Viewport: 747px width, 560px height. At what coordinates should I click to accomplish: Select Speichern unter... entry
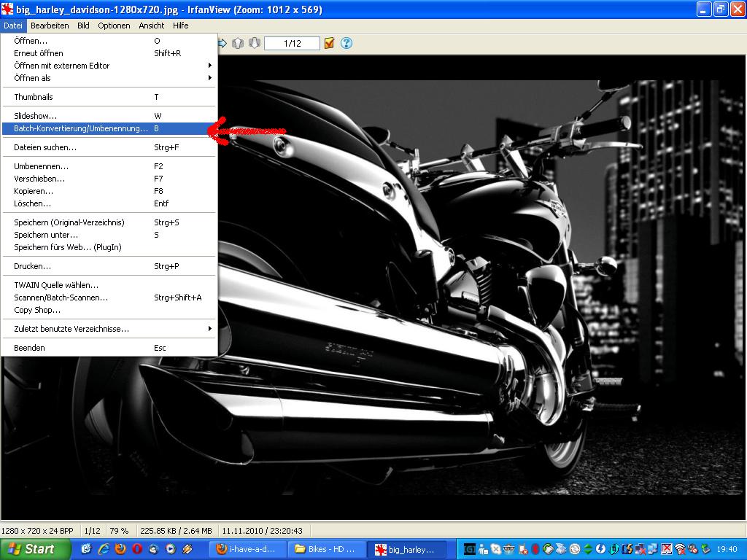tap(109, 236)
